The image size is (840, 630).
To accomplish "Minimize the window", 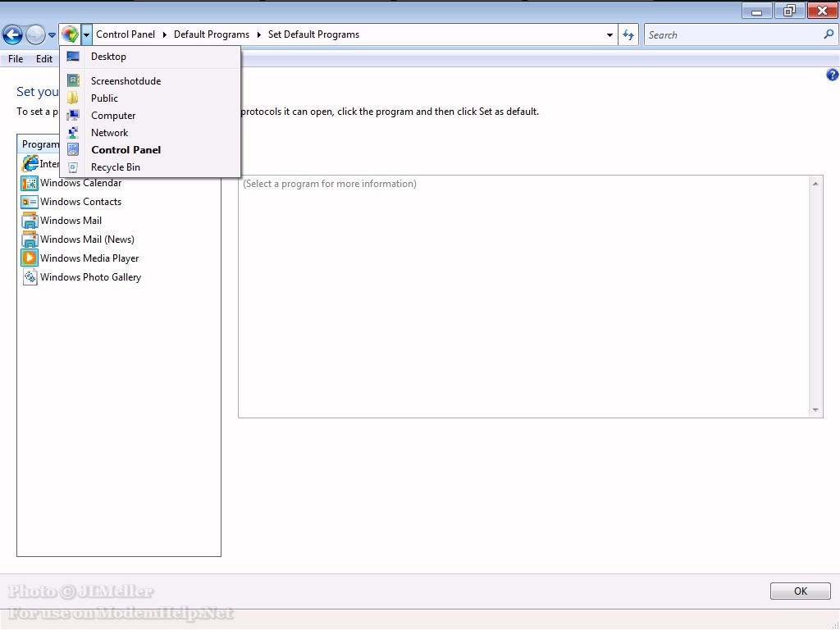I will [756, 11].
